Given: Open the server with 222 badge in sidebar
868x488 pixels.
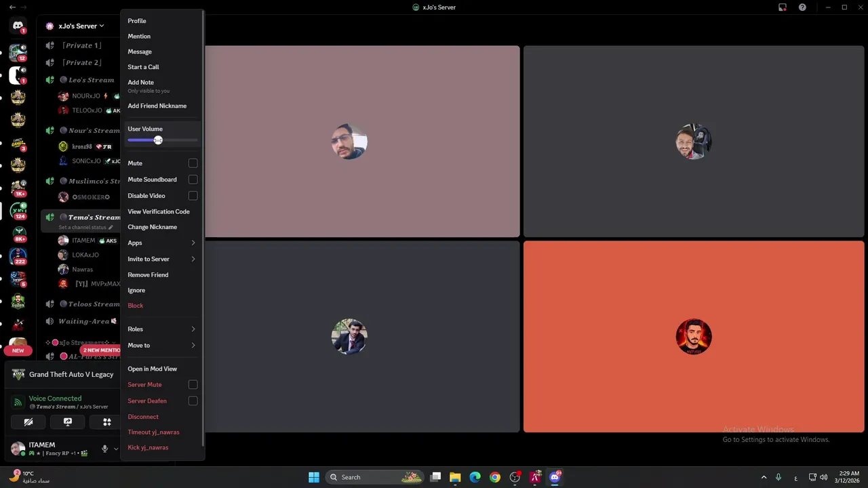Looking at the screenshot, I should click(x=18, y=256).
